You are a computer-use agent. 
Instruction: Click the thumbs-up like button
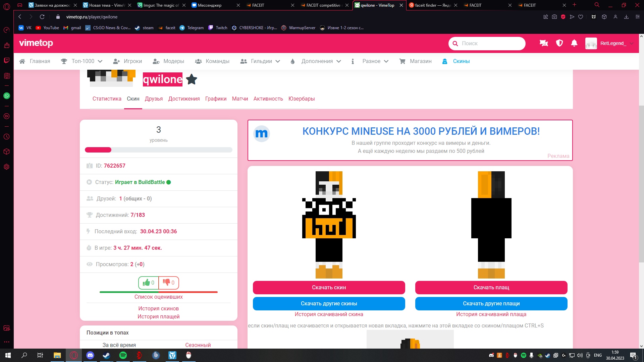pos(148,283)
